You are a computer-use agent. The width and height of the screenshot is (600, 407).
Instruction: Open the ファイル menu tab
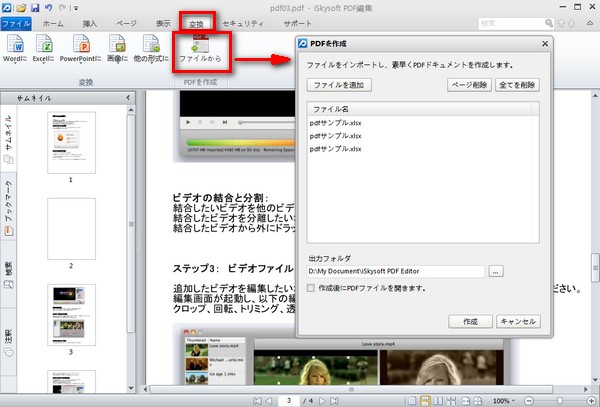(x=16, y=24)
